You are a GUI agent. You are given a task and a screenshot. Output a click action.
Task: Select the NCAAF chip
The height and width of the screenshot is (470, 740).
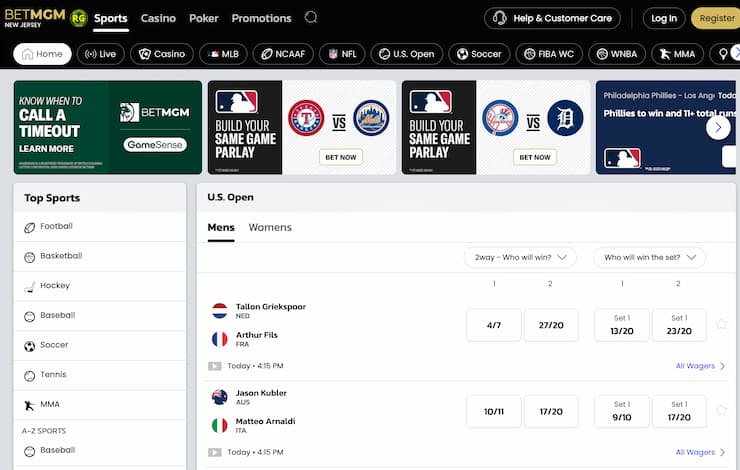click(x=283, y=54)
